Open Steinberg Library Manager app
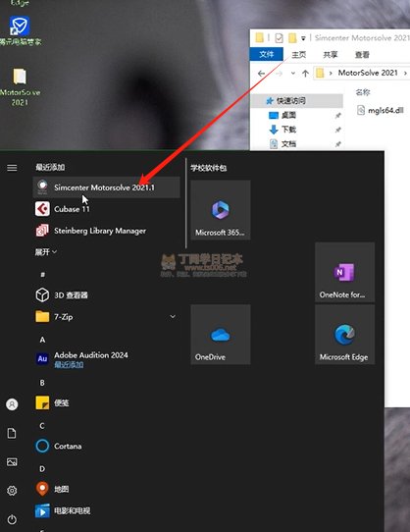The width and height of the screenshot is (410, 532). point(106,231)
